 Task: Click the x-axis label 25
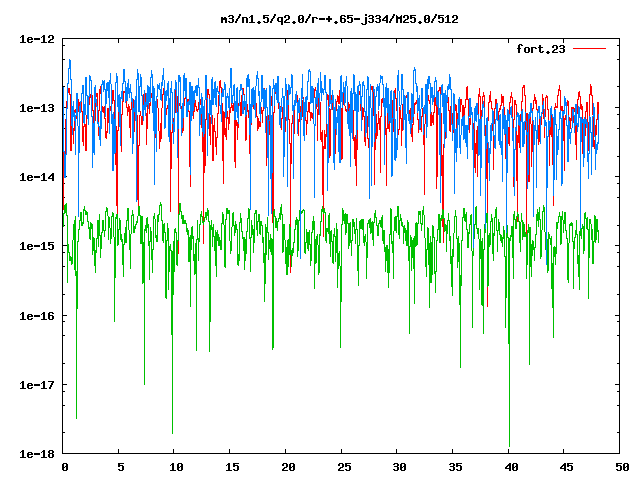[344, 467]
